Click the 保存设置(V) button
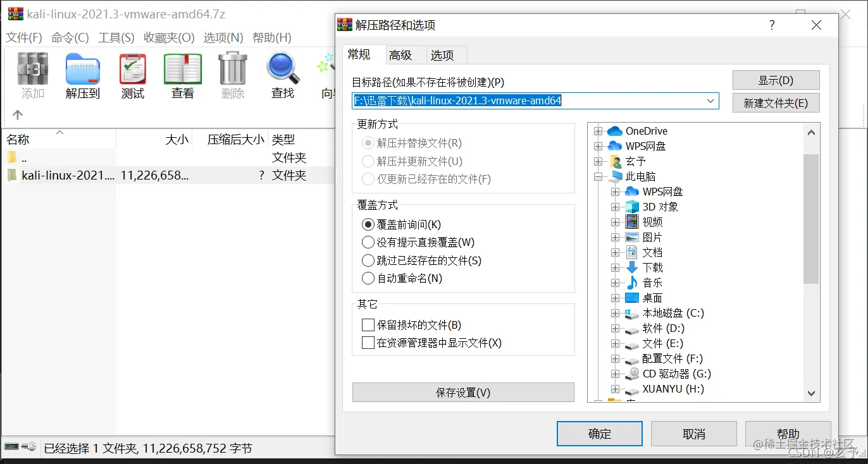The height and width of the screenshot is (464, 868). coord(463,393)
